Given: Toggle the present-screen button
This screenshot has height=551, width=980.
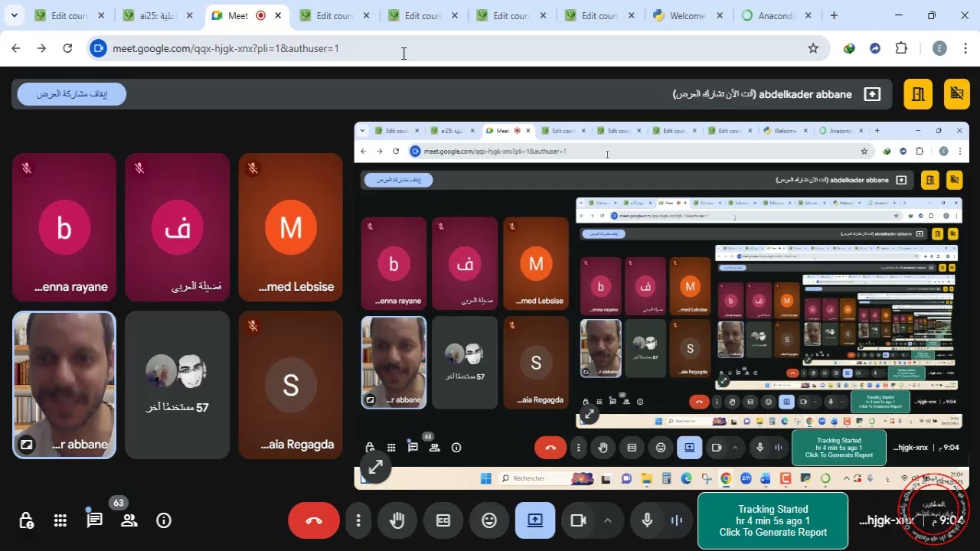Looking at the screenshot, I should [535, 520].
